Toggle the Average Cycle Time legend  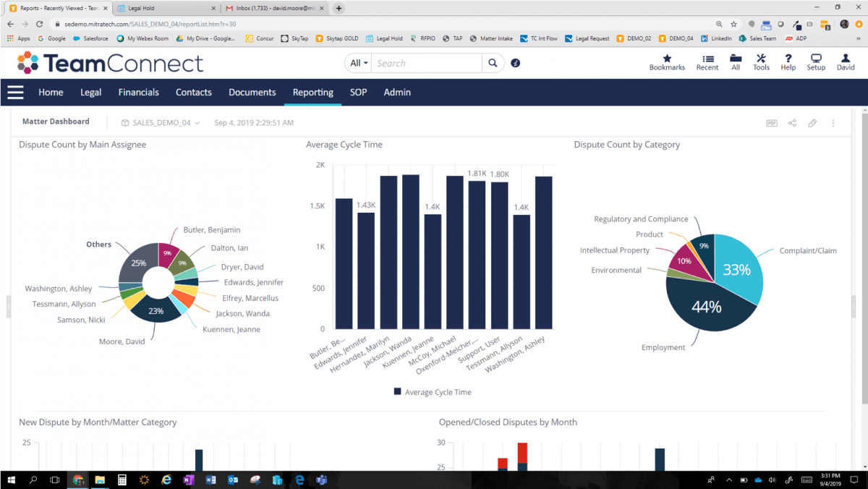433,392
